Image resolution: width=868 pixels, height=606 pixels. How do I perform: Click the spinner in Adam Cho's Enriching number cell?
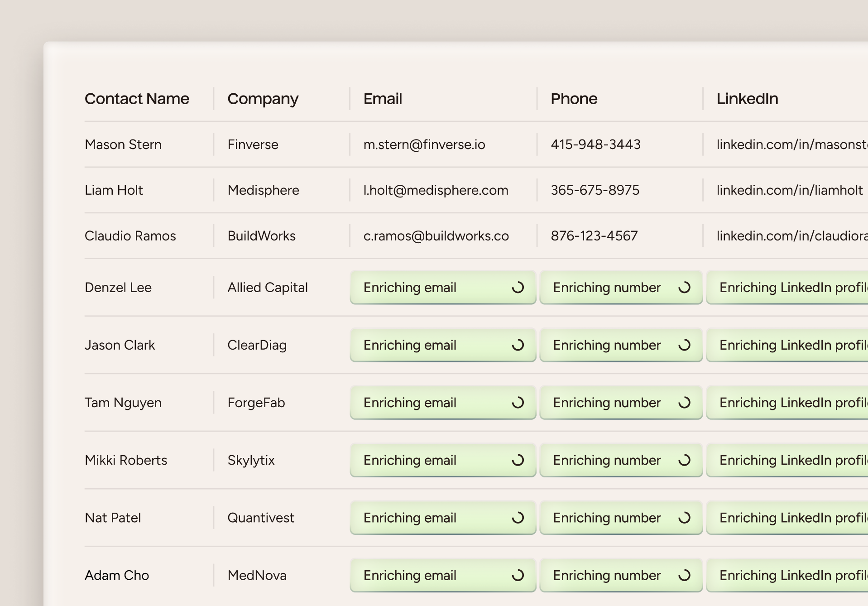(x=685, y=575)
